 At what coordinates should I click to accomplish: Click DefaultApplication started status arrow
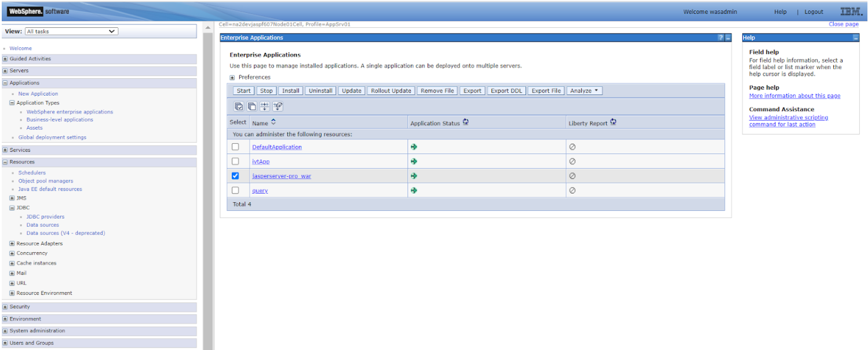click(x=414, y=147)
